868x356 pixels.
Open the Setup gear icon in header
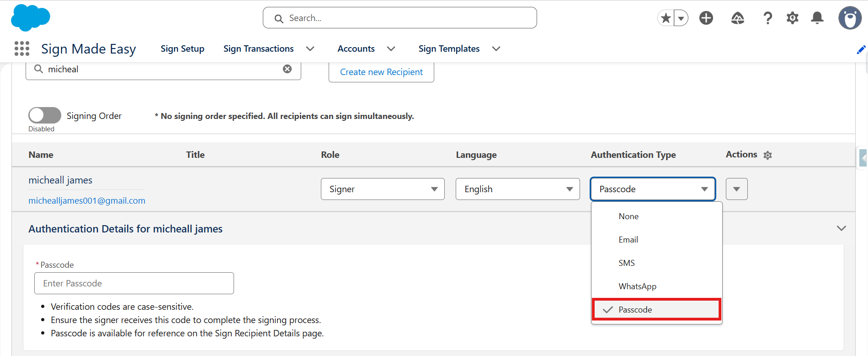point(793,18)
